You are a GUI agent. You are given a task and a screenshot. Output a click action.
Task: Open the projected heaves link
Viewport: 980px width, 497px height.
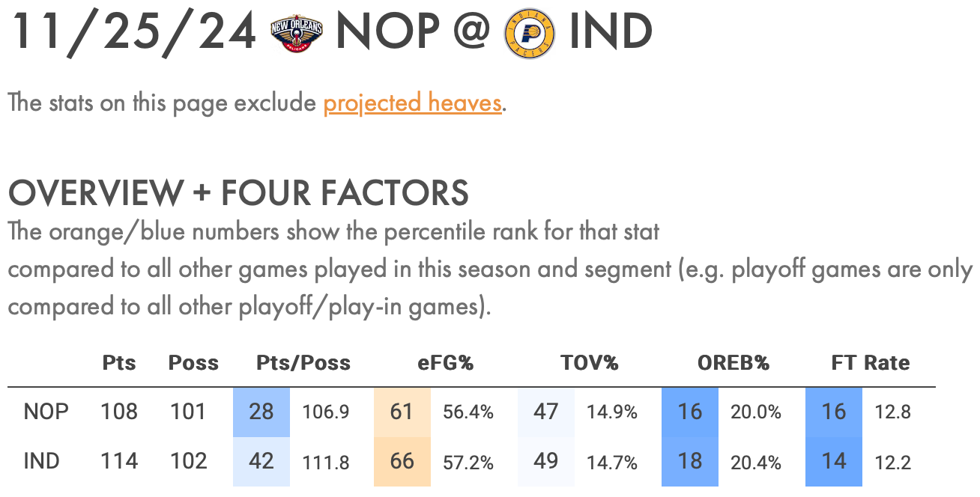pyautogui.click(x=412, y=103)
